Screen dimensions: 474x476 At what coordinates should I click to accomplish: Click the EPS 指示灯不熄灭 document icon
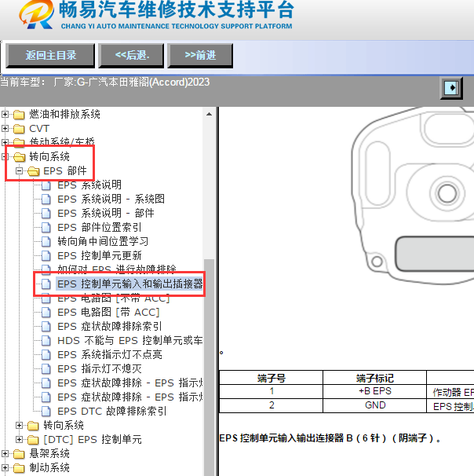(x=46, y=369)
